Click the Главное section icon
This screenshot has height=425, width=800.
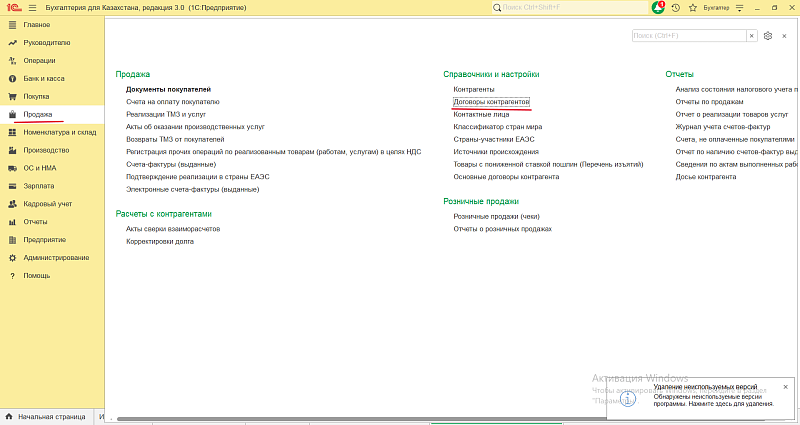13,24
